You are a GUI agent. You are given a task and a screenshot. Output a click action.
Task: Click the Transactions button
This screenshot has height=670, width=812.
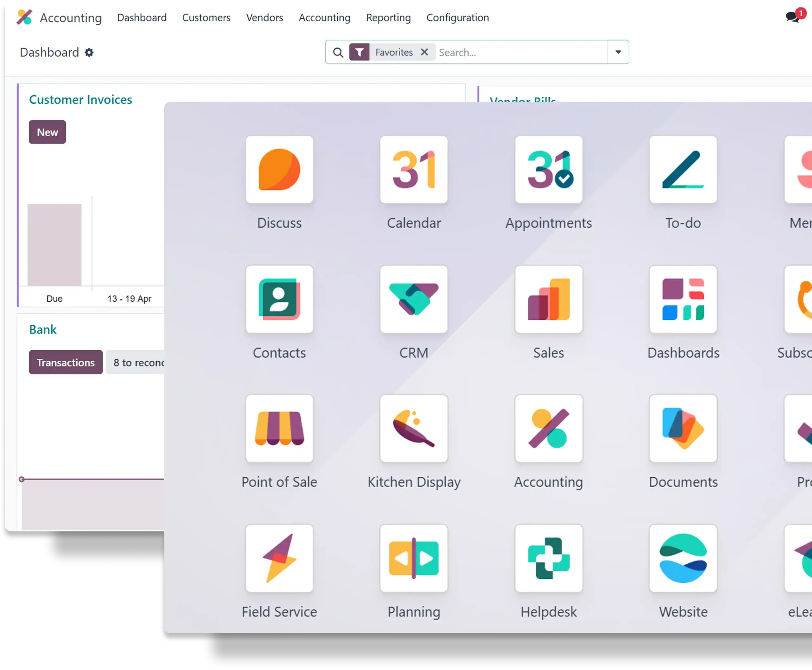click(66, 362)
